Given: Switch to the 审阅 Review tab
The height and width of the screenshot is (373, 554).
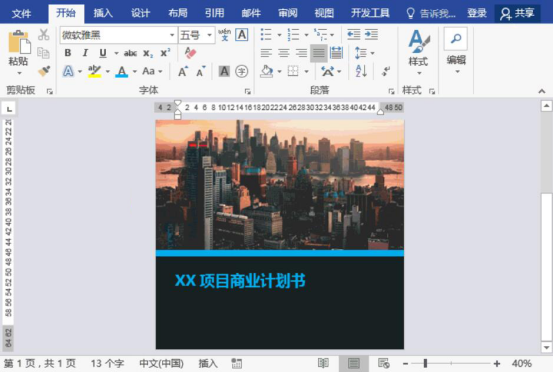Looking at the screenshot, I should point(288,13).
